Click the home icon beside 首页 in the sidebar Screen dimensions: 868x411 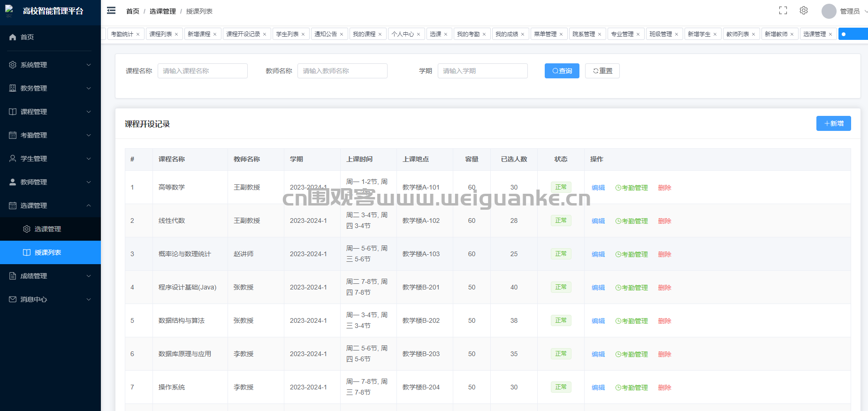coord(13,37)
